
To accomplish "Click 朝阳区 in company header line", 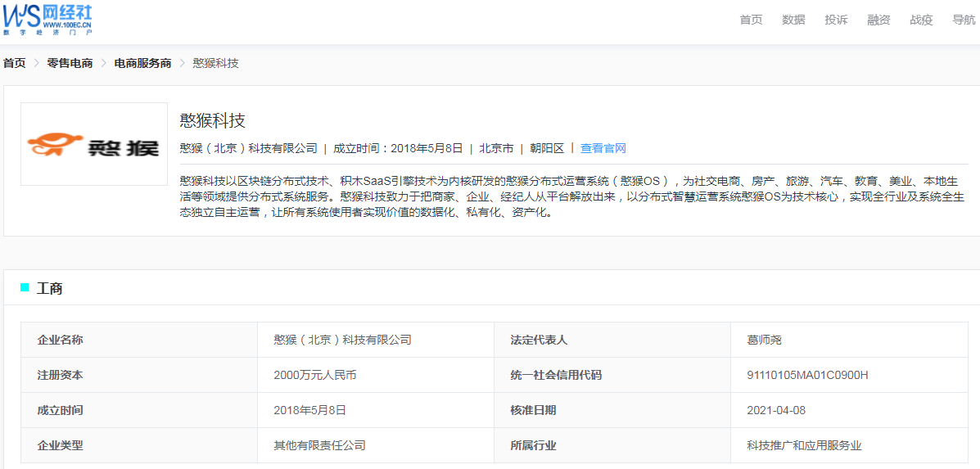I will (x=547, y=149).
